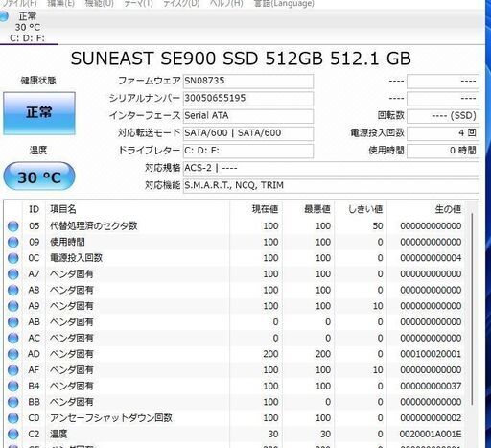Open the ヘルプ(H) menu
Image resolution: width=491 pixels, height=448 pixels.
pyautogui.click(x=226, y=3)
